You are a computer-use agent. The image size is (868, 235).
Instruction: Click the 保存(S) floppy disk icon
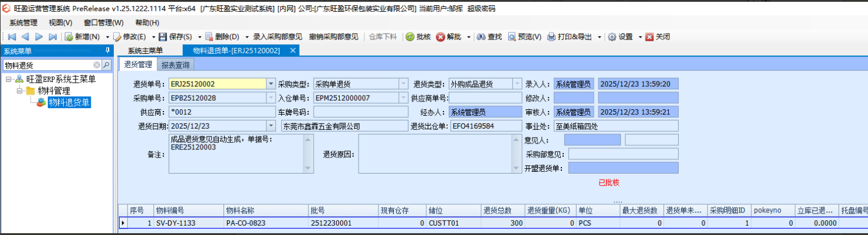[x=163, y=37]
